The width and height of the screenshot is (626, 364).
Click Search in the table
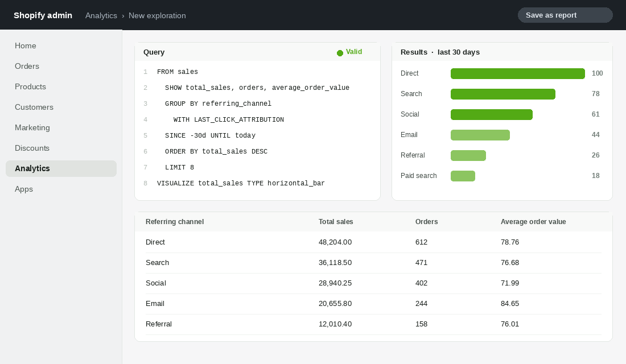coord(157,263)
